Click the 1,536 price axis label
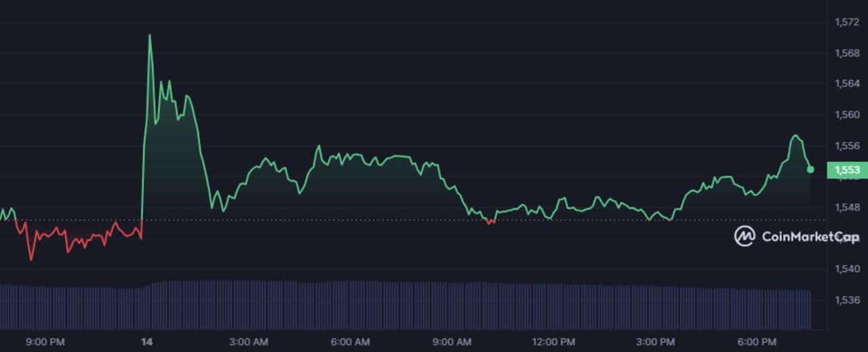868x352 pixels. click(x=847, y=300)
